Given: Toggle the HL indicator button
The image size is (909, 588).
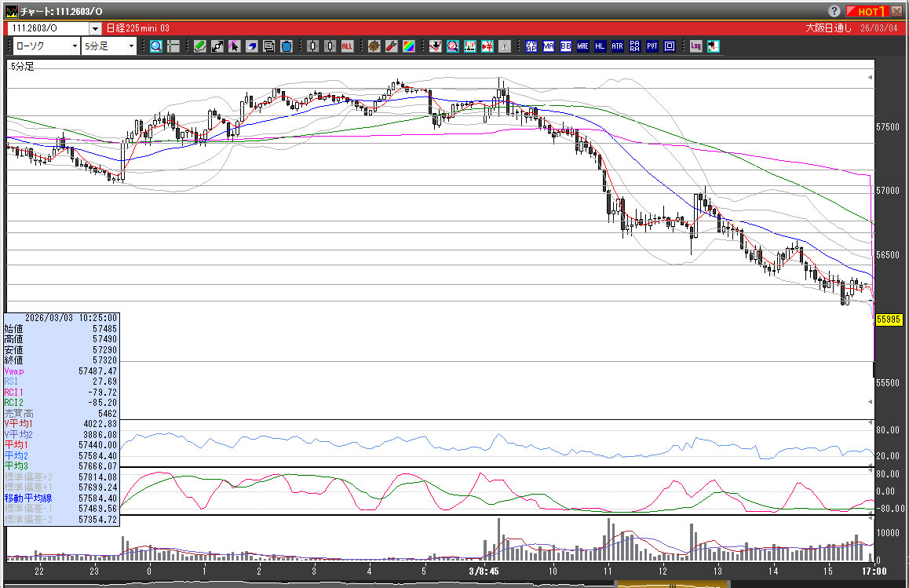Looking at the screenshot, I should 601,46.
